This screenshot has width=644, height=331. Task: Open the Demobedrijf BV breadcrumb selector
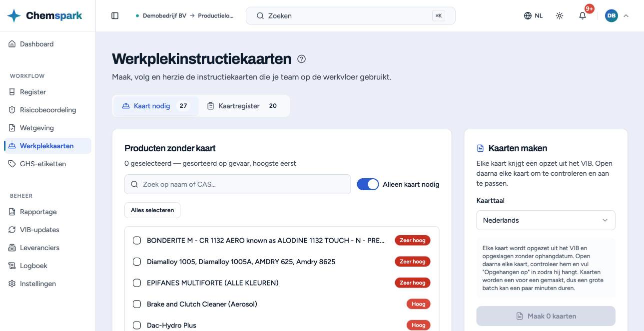point(164,15)
